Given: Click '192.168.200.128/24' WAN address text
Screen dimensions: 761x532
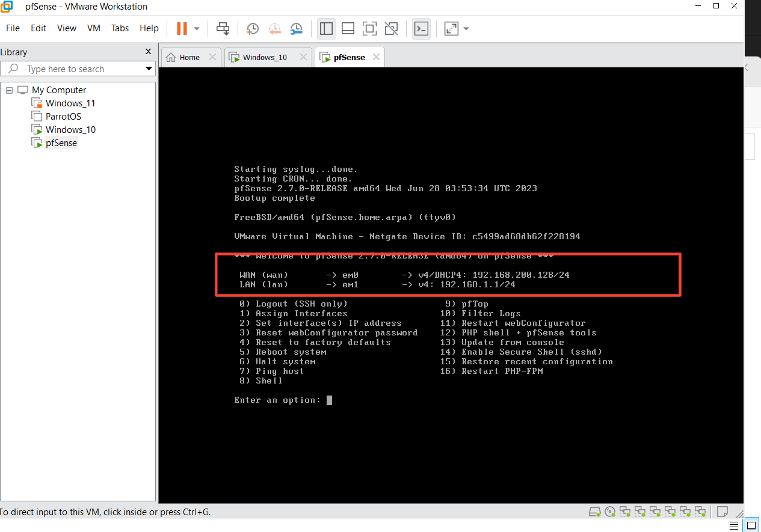Looking at the screenshot, I should pos(520,275).
